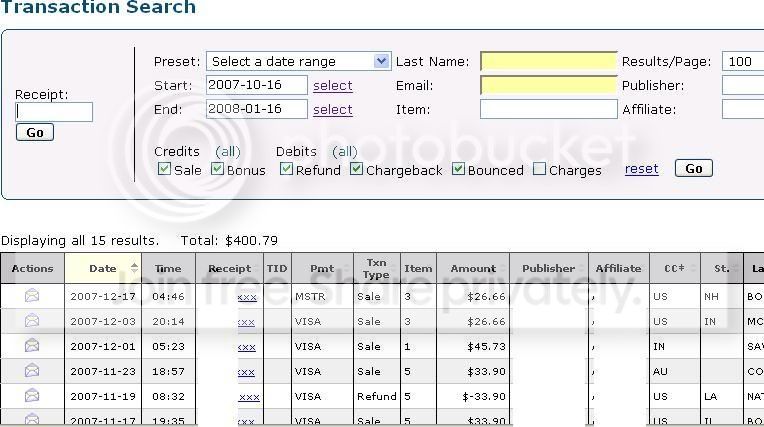Open receipt link for 2007-12-17 row

click(x=247, y=296)
